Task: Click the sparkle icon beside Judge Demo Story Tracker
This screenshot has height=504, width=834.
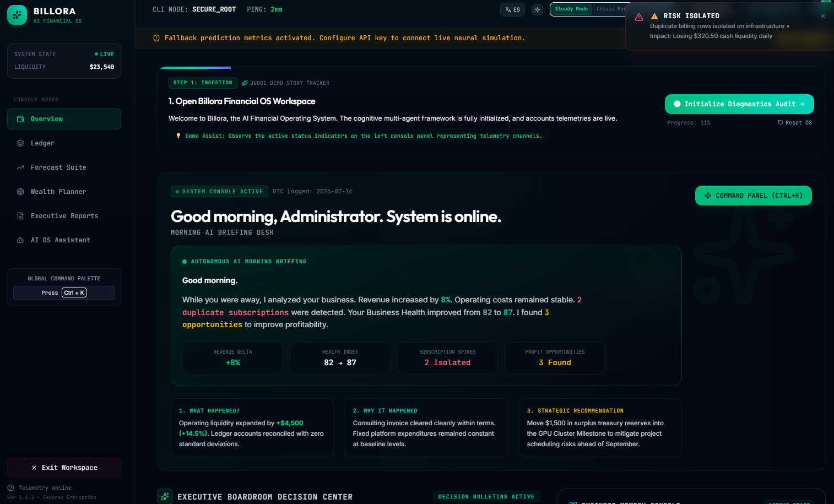Action: tap(245, 83)
